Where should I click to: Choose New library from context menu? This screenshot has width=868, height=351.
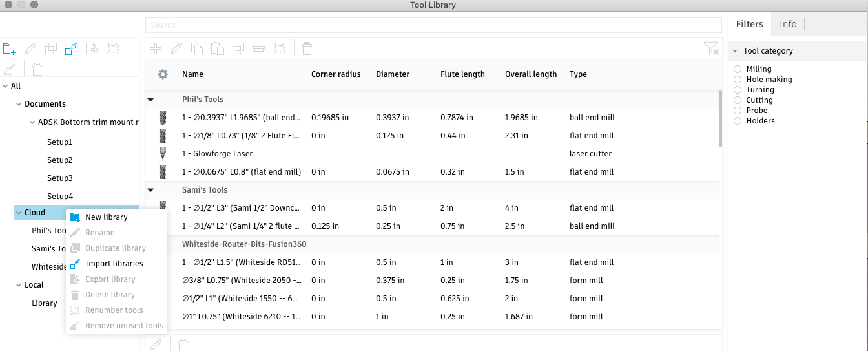(x=107, y=217)
